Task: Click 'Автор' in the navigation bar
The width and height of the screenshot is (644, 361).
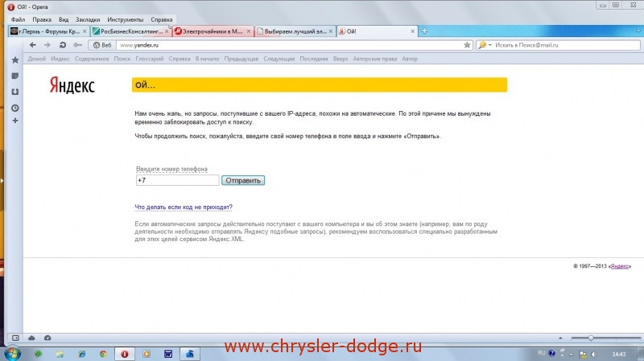Action: tap(410, 59)
